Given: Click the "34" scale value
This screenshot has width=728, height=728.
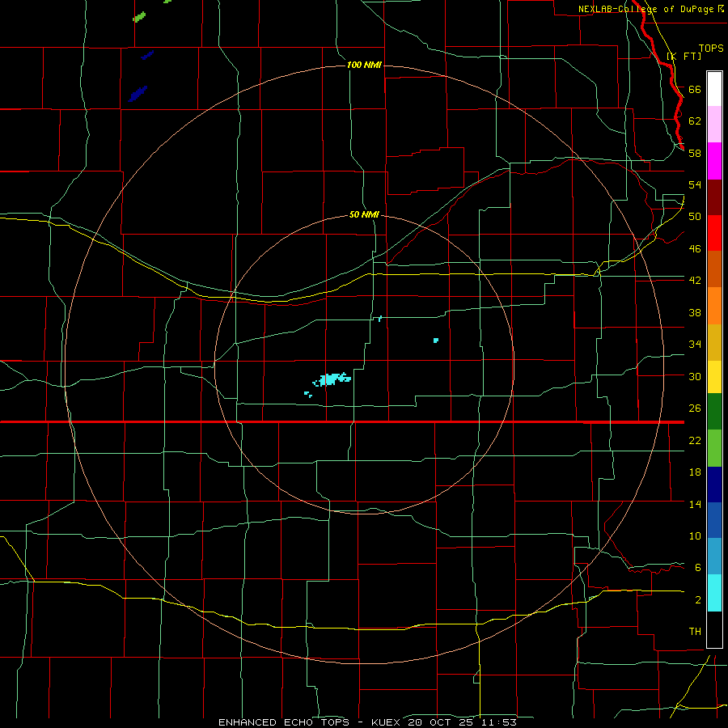Looking at the screenshot, I should (x=695, y=345).
